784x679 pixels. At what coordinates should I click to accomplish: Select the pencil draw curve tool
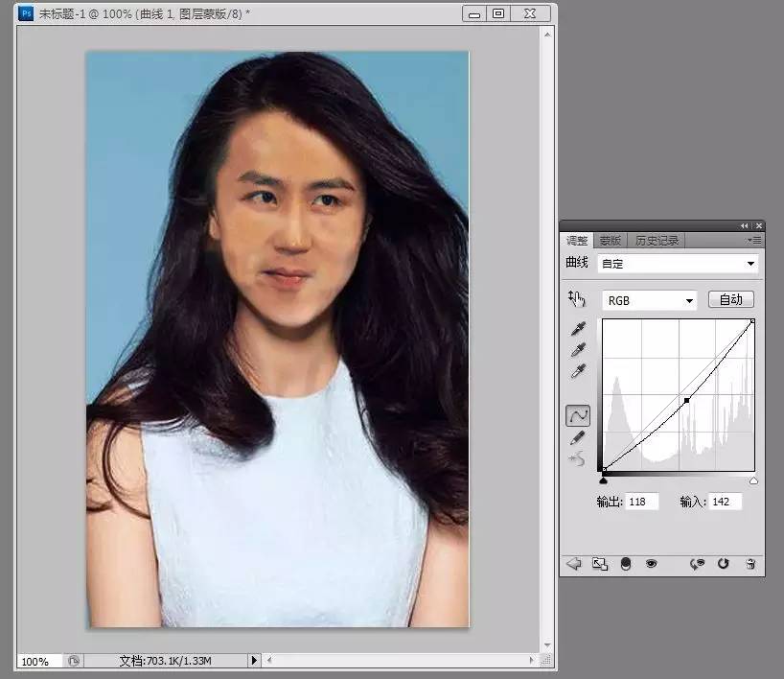[578, 437]
